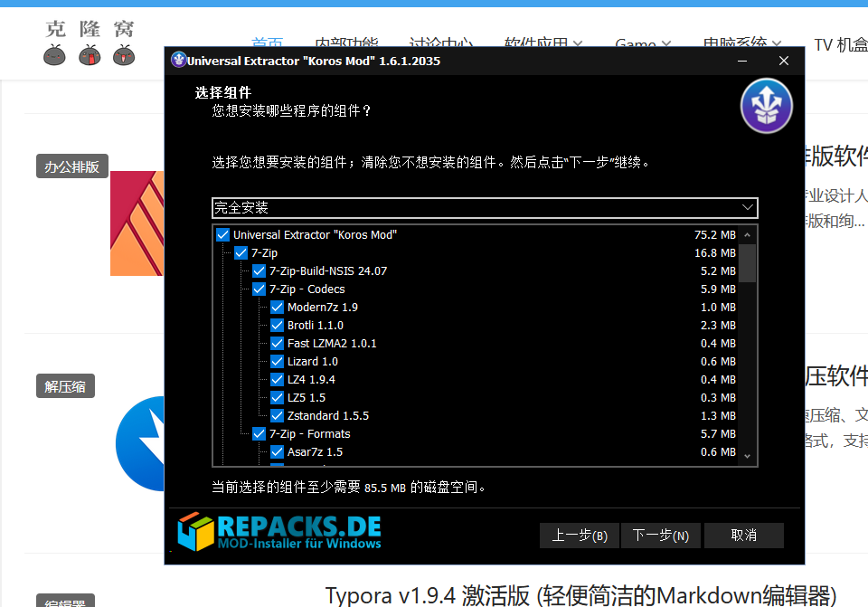Click the first mascot face icon
The width and height of the screenshot is (868, 607).
tap(54, 55)
